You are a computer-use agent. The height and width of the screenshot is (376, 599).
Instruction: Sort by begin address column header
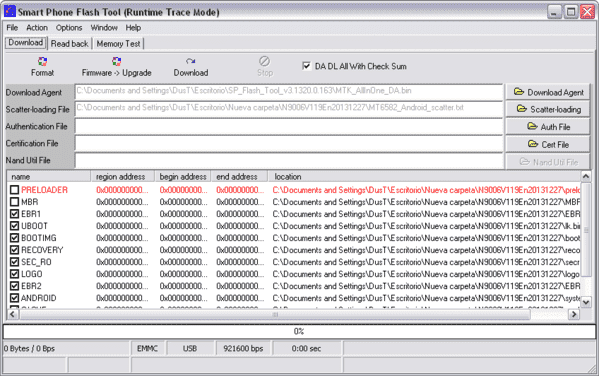(x=183, y=177)
